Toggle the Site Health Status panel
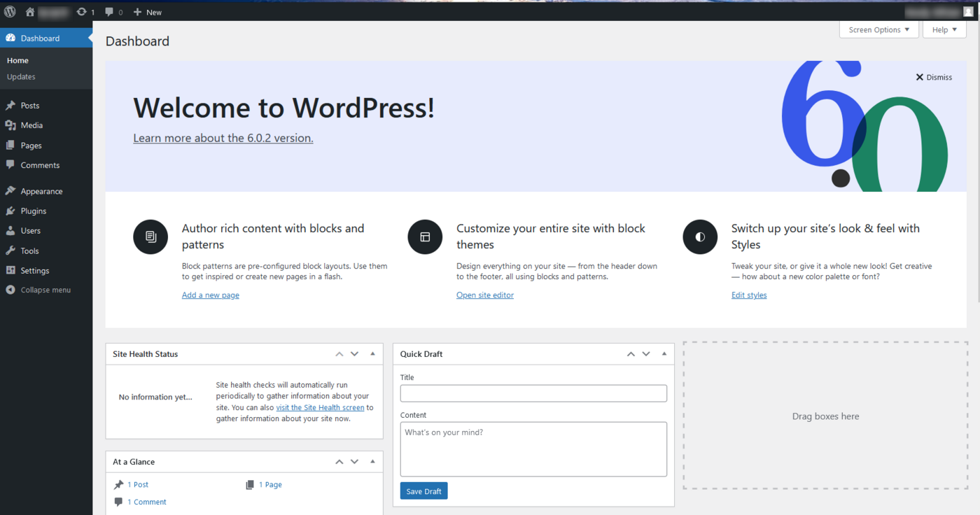This screenshot has width=980, height=515. pyautogui.click(x=372, y=354)
